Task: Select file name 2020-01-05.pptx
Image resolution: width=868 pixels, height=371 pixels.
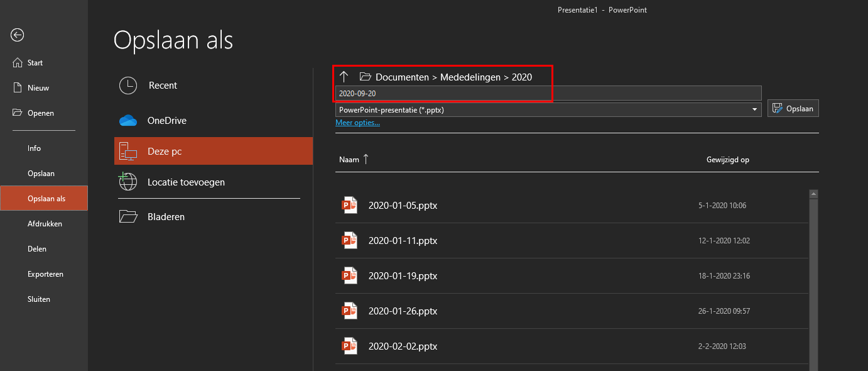Action: tap(403, 206)
